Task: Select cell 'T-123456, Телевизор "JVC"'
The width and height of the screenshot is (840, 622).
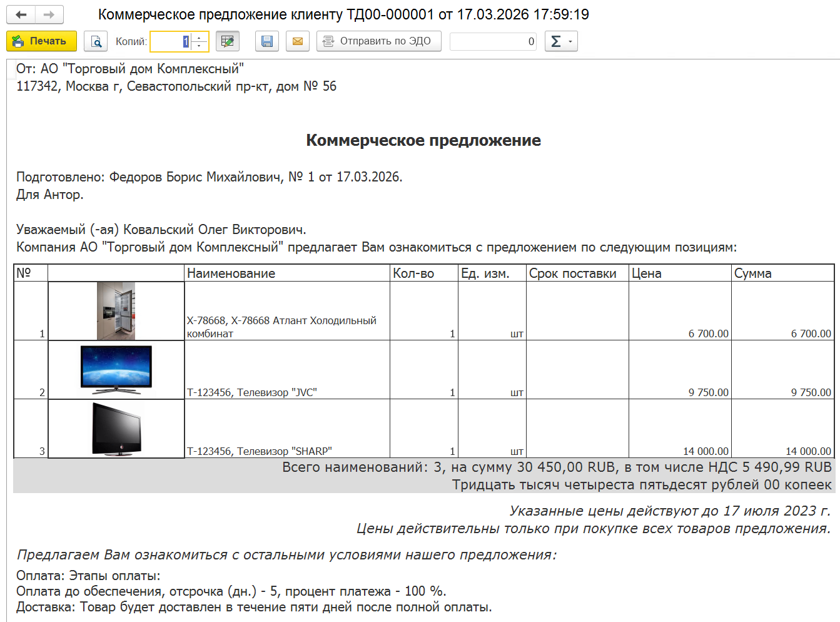Action: coord(288,370)
